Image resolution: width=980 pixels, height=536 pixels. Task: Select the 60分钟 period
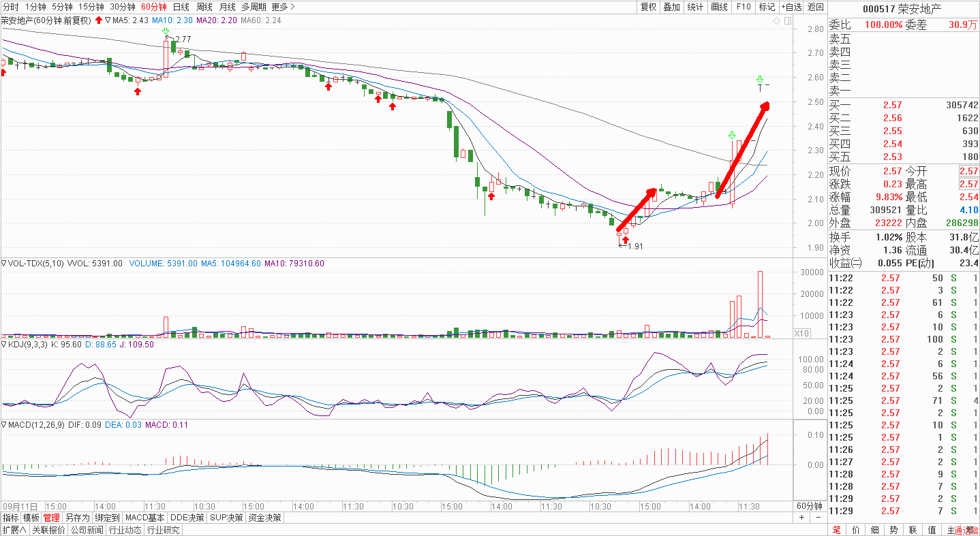click(x=154, y=7)
